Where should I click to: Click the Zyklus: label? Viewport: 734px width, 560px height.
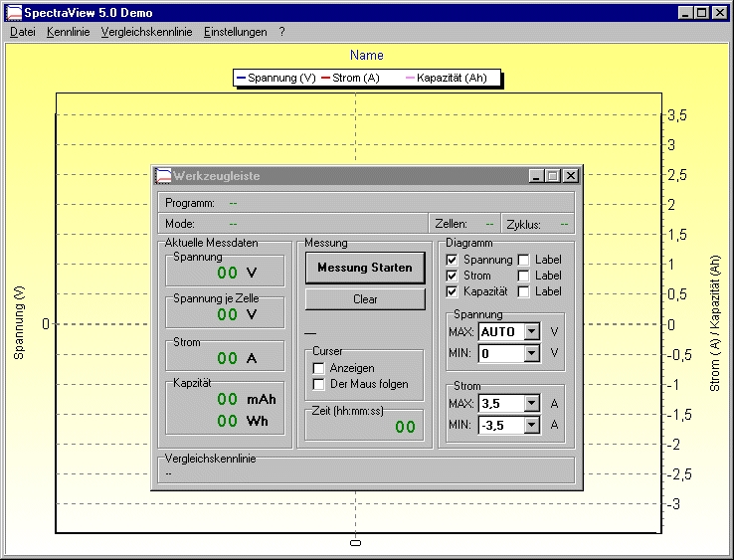click(x=523, y=225)
